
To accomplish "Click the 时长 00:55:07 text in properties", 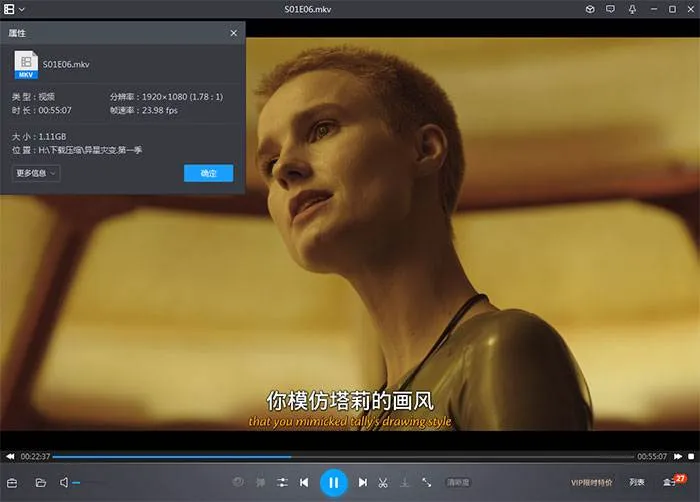I will coord(42,110).
